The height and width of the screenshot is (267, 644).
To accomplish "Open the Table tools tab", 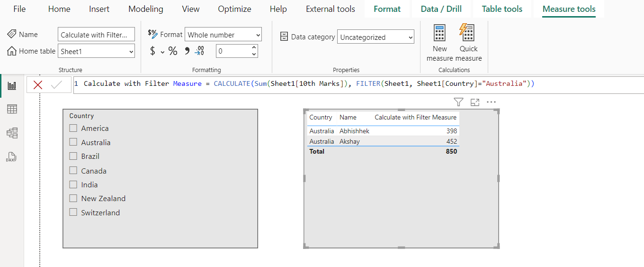I will (x=502, y=9).
